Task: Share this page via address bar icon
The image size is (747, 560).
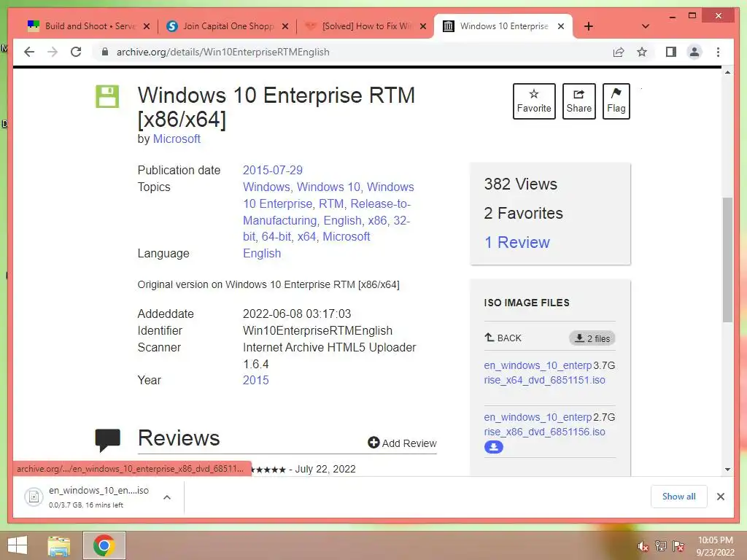Action: click(619, 52)
